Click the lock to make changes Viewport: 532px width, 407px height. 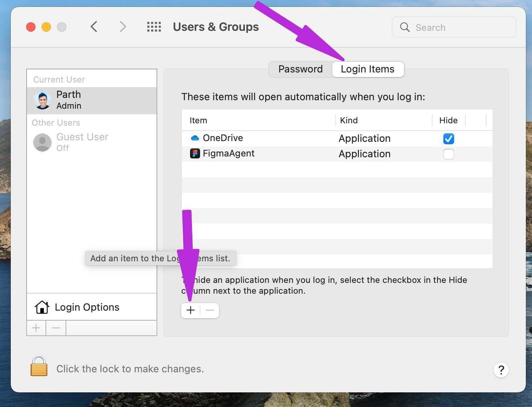[39, 366]
